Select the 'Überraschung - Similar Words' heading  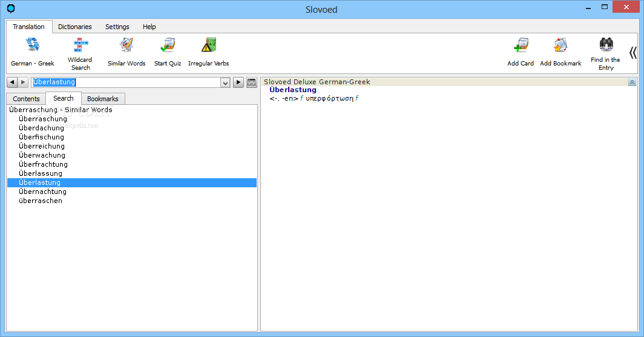pos(61,110)
